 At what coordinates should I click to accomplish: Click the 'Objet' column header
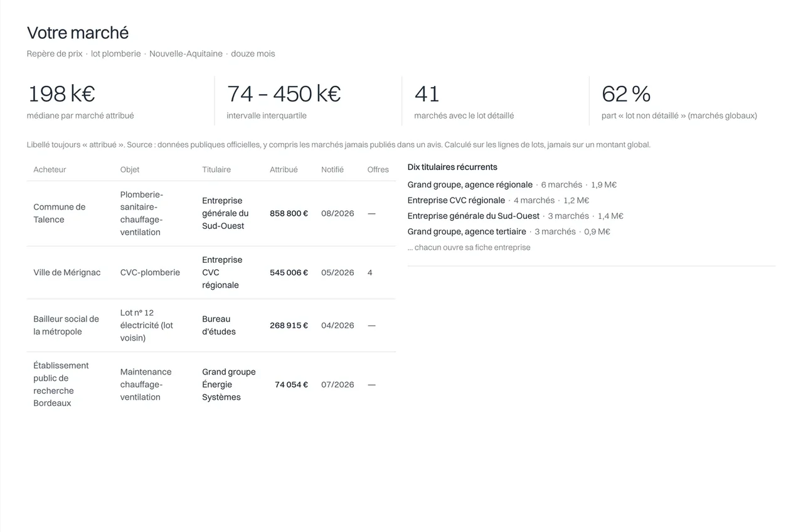(x=130, y=169)
